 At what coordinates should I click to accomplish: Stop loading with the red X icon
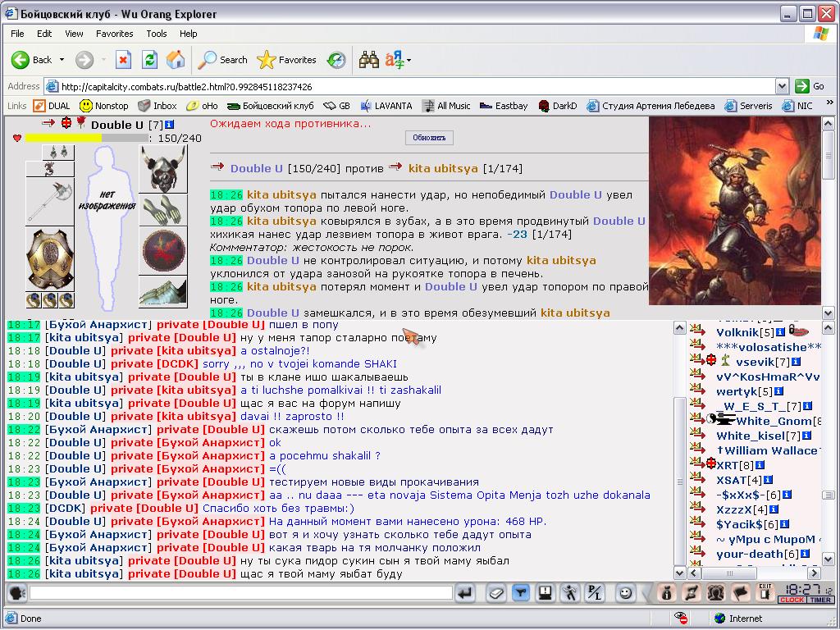(124, 60)
